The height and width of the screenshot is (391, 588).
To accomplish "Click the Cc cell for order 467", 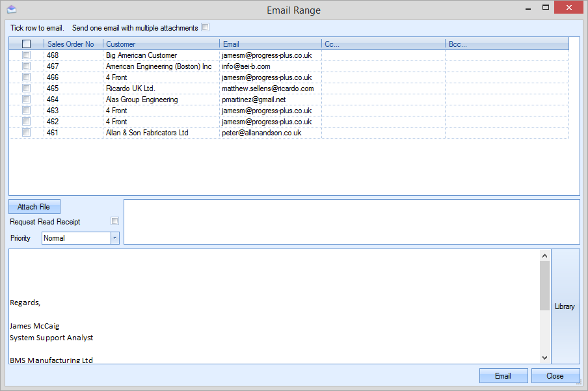I will click(383, 66).
